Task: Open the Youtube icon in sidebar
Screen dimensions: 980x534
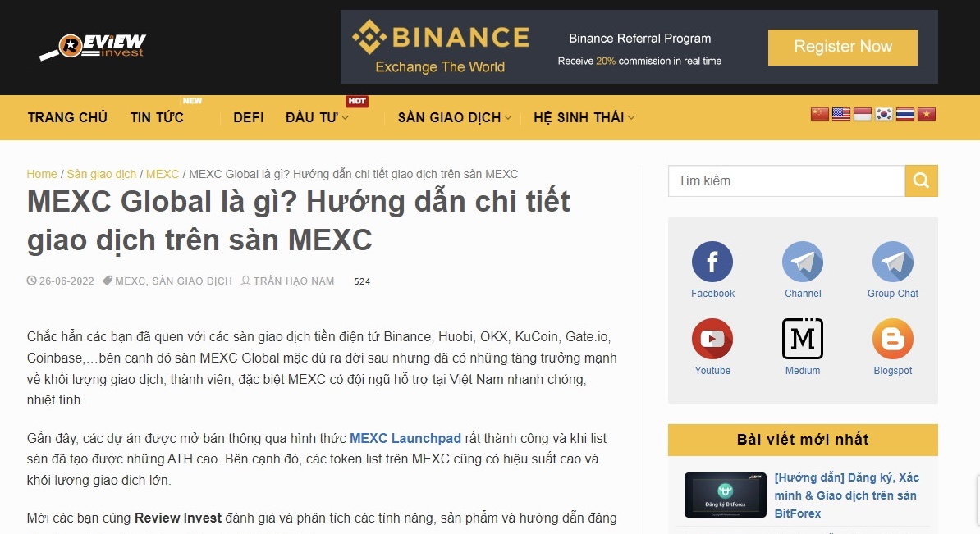Action: point(712,339)
